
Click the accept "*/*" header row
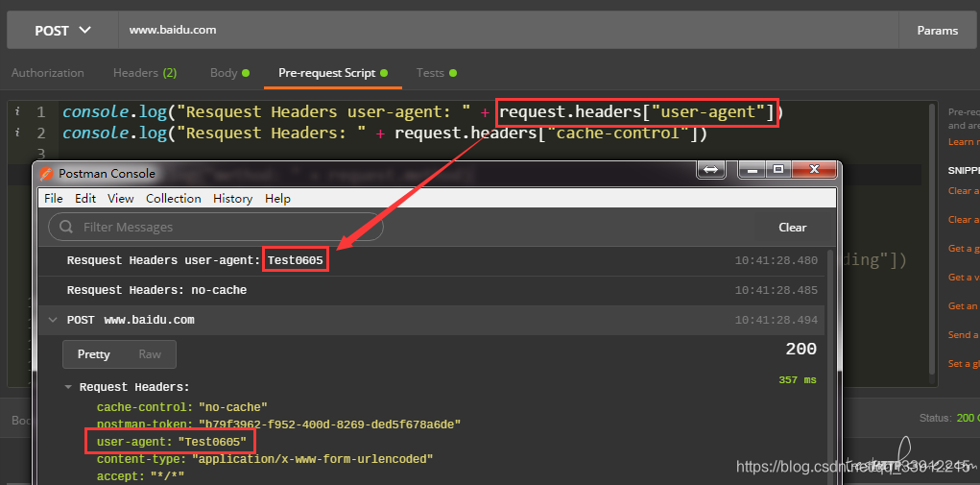coord(140,476)
